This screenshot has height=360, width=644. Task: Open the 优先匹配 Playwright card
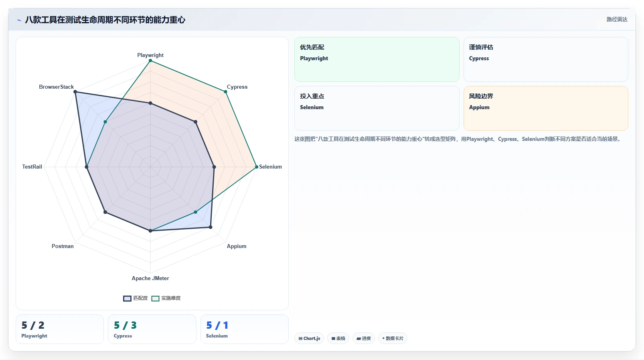(x=377, y=59)
